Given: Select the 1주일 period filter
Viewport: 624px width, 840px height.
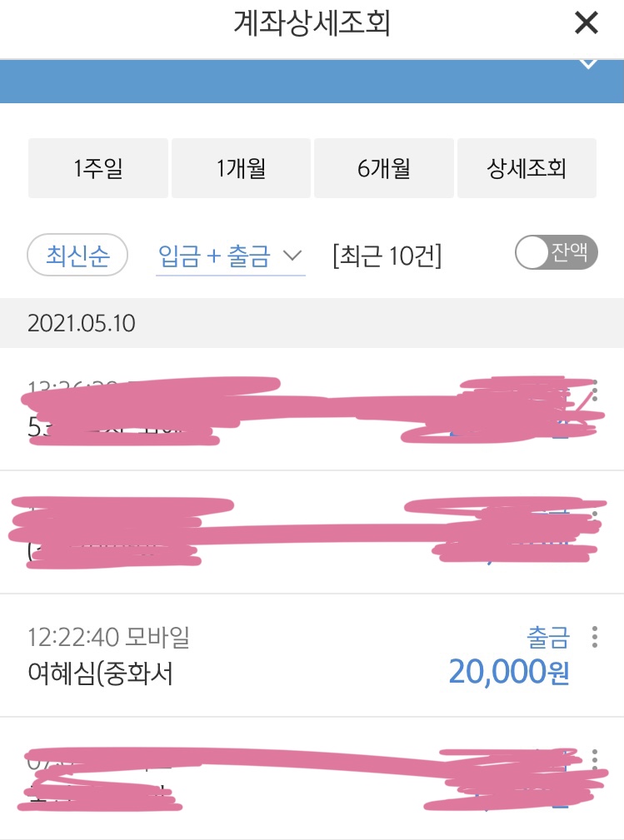Looking at the screenshot, I should pyautogui.click(x=98, y=168).
